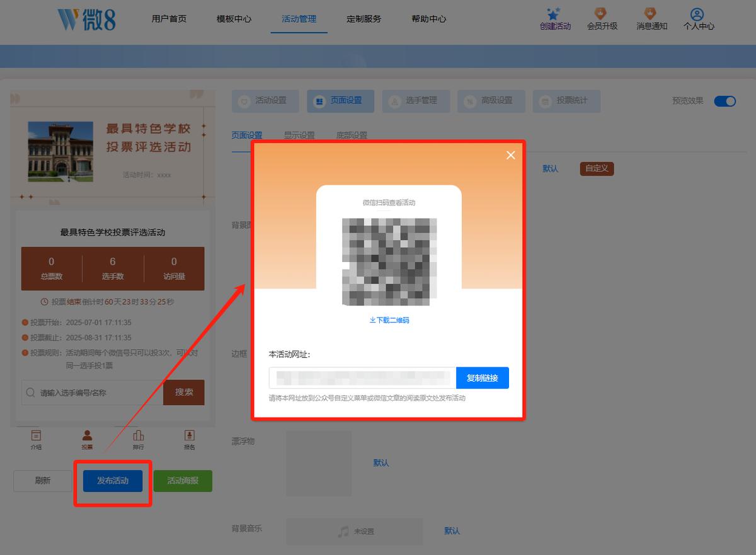The image size is (756, 555).
Task: Click the school building banner photo
Action: click(x=60, y=152)
